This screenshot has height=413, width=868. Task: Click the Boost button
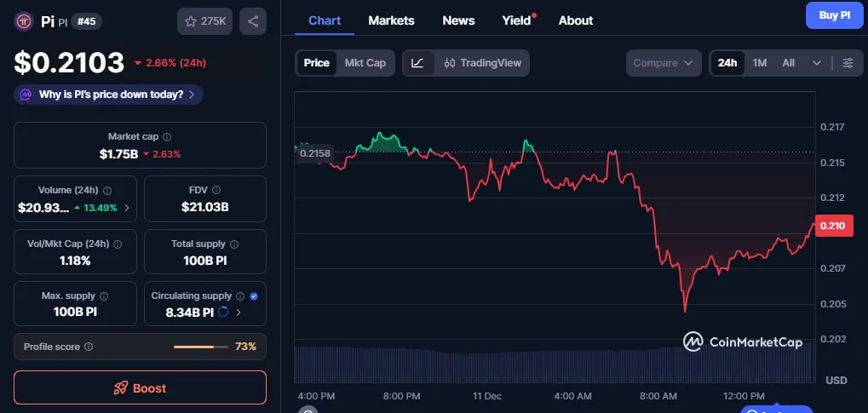coord(140,388)
